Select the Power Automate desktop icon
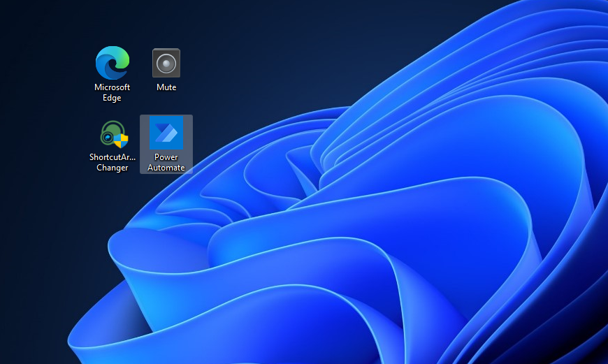 pyautogui.click(x=166, y=133)
